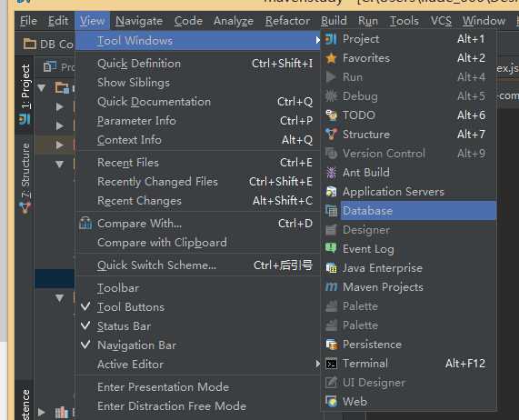The height and width of the screenshot is (420, 519).
Task: Click the Persistence icon in submenu
Action: click(x=331, y=345)
